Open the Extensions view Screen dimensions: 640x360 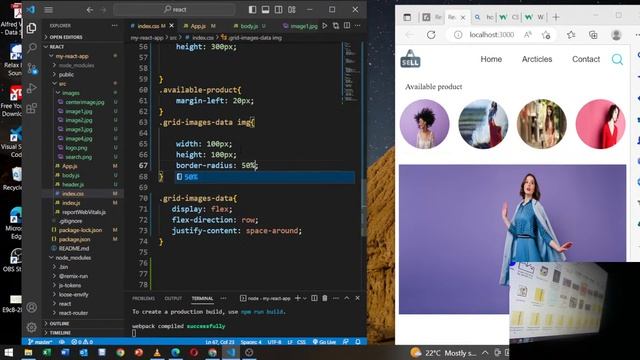pos(32,108)
